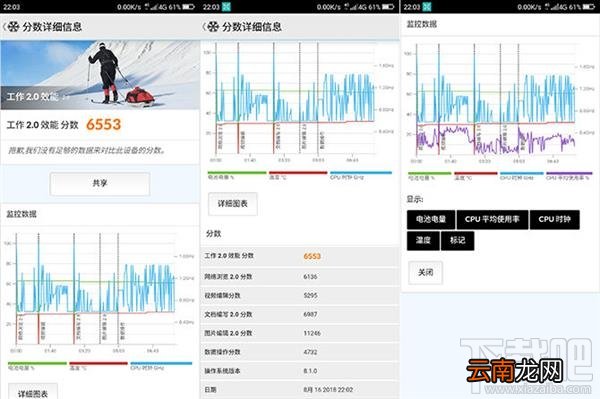600x399 pixels.
Task: Select 工作 2.0 效能 分数 row in table
Action: tap(300, 256)
